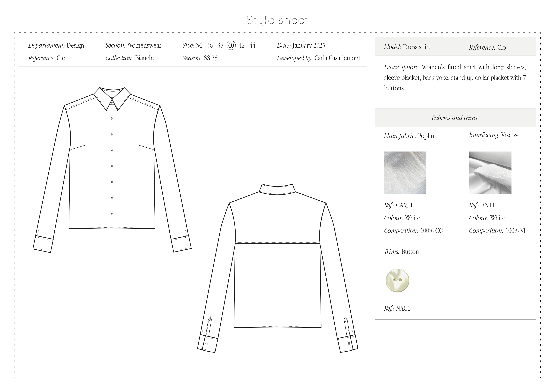The height and width of the screenshot is (392, 555).
Task: Click the Ref.: NAC1 label
Action: [x=397, y=308]
